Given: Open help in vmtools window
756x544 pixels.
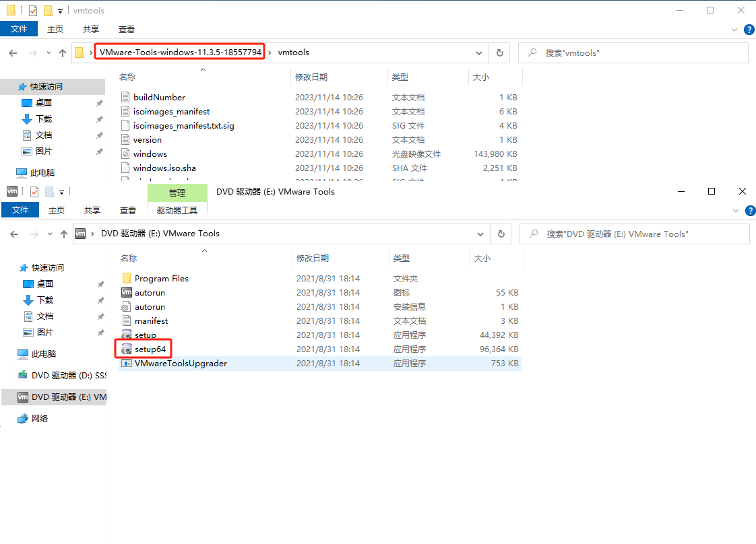Looking at the screenshot, I should click(x=749, y=30).
